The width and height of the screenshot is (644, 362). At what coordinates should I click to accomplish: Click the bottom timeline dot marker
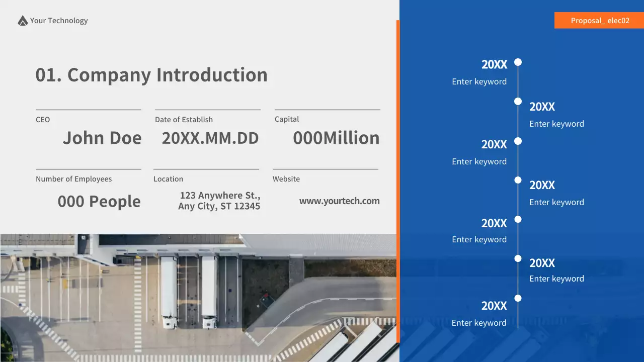click(518, 297)
